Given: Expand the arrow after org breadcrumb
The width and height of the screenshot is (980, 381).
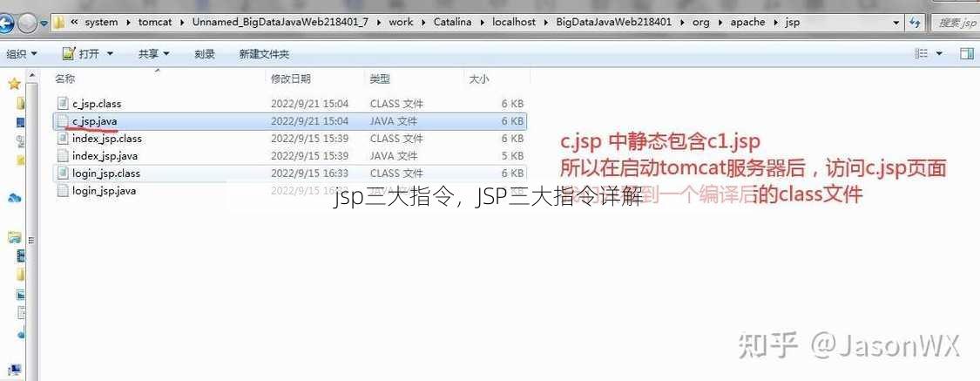Looking at the screenshot, I should pos(720,23).
